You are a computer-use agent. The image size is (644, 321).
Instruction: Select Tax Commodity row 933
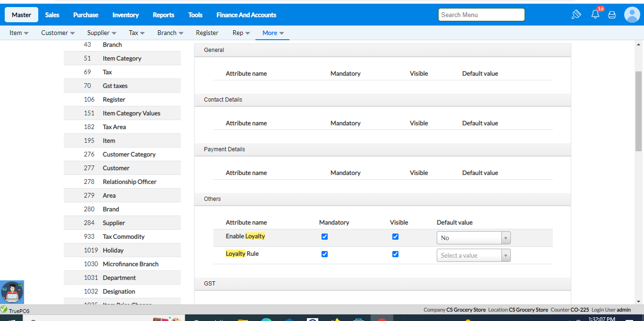click(122, 236)
